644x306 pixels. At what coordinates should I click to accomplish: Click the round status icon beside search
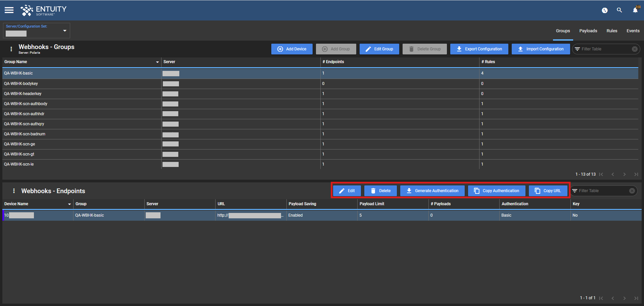click(x=605, y=10)
